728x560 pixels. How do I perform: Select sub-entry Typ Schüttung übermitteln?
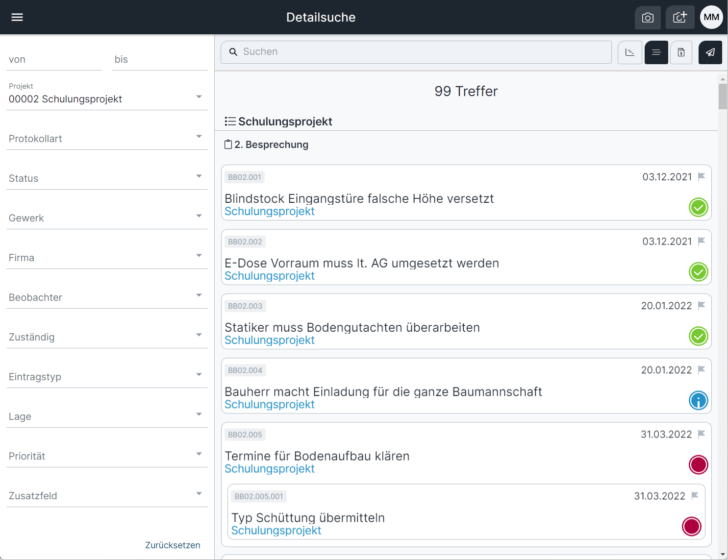click(x=308, y=517)
